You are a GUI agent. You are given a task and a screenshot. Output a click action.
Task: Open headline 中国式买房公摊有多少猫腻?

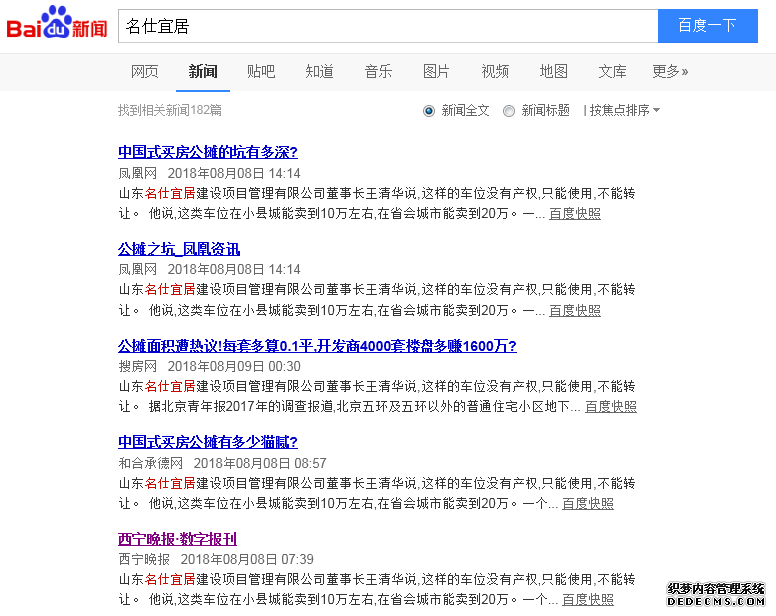tap(208, 442)
